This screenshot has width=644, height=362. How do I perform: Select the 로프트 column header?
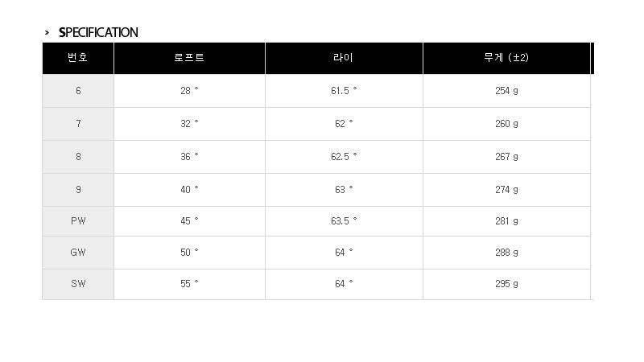click(189, 58)
